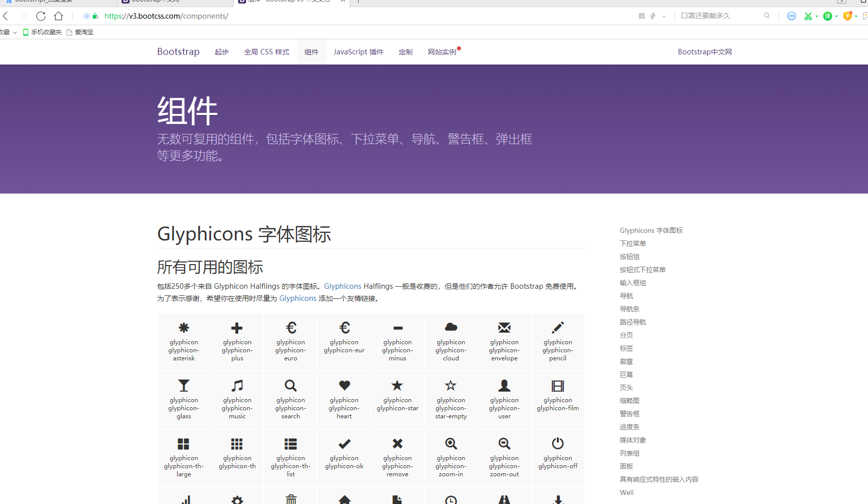Select the glyphicon-film icon
The height and width of the screenshot is (504, 868).
coord(557,385)
